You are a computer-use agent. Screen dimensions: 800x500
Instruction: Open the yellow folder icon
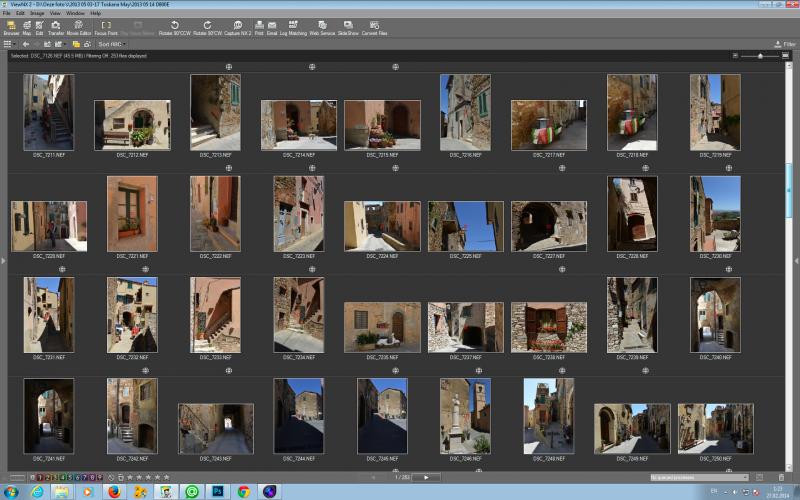click(76, 44)
